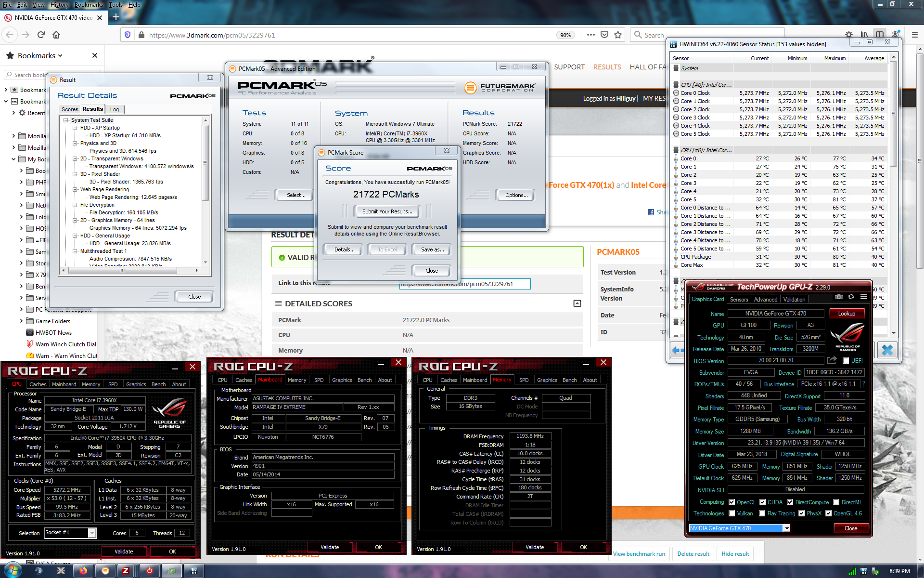
Task: Save page to Pocket
Action: click(604, 35)
